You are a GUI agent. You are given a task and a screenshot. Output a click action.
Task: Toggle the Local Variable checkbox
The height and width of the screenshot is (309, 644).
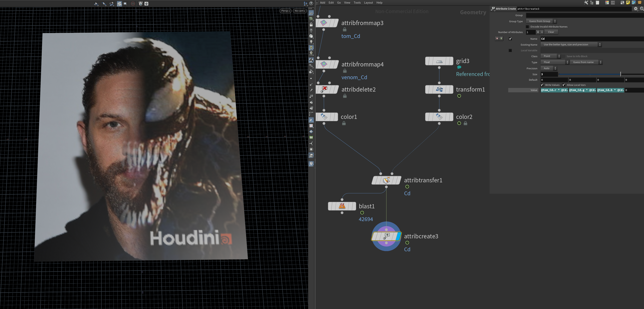point(510,50)
